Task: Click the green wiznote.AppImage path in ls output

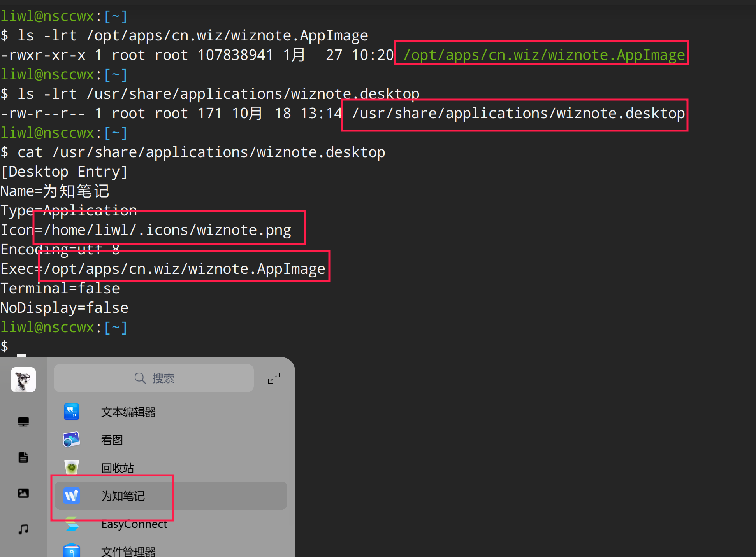Action: (x=543, y=55)
